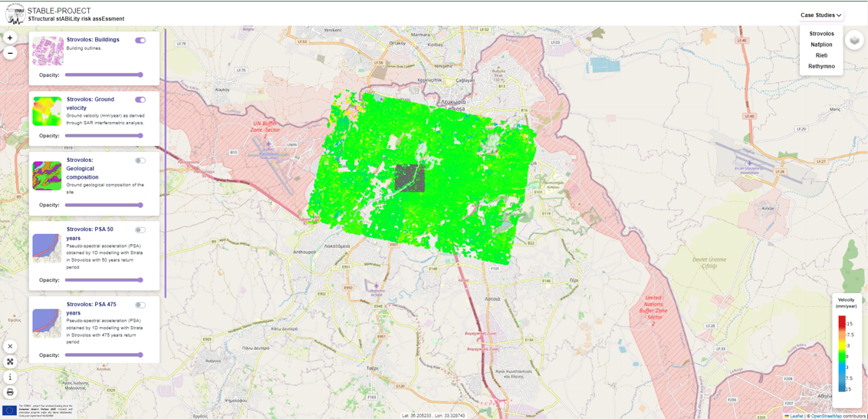Zoom in on the map
868x419 pixels.
click(10, 38)
